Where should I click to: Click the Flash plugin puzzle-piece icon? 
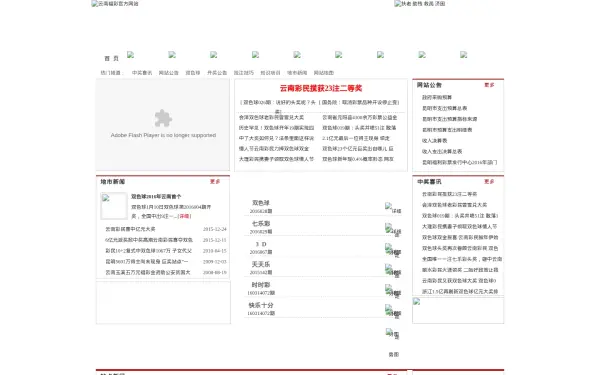coord(163,118)
